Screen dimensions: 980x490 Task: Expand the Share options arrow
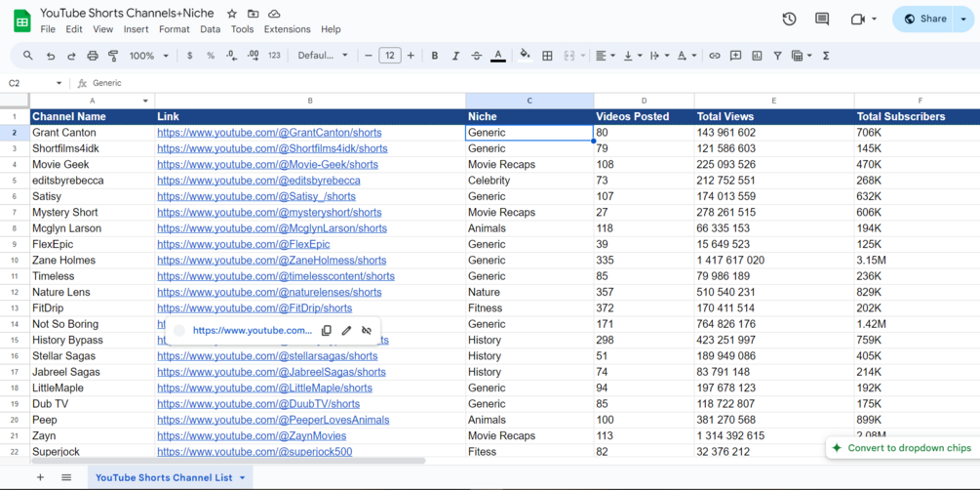[x=962, y=19]
